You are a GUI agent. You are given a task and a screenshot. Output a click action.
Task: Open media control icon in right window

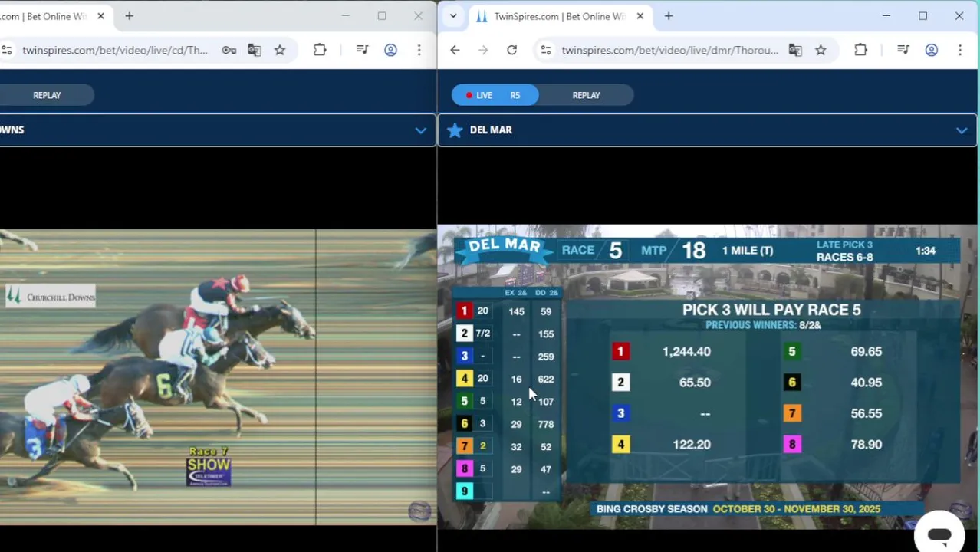coord(903,50)
